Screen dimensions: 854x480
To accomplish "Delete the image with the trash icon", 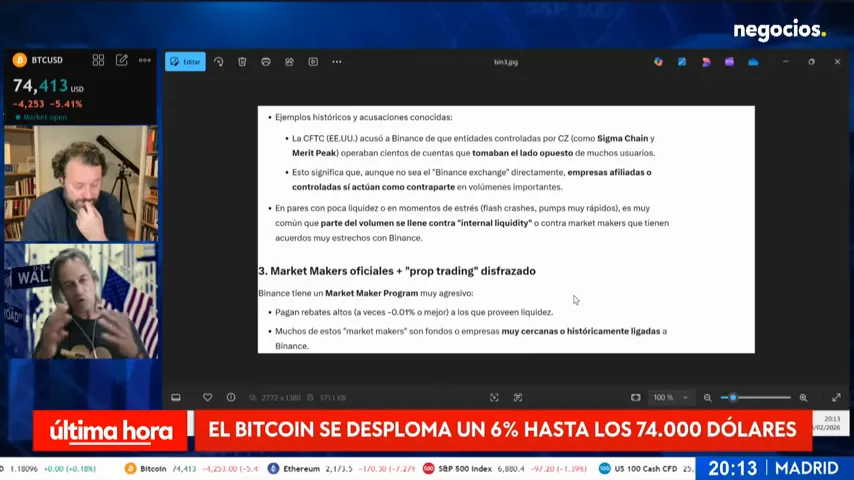I will click(242, 62).
